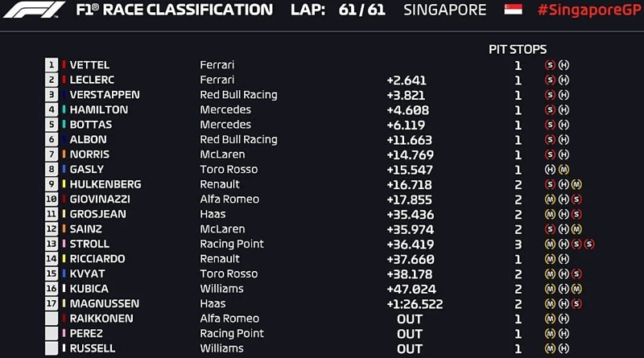
Task: Click Vettel's hard tyre icon
Action: 564,65
